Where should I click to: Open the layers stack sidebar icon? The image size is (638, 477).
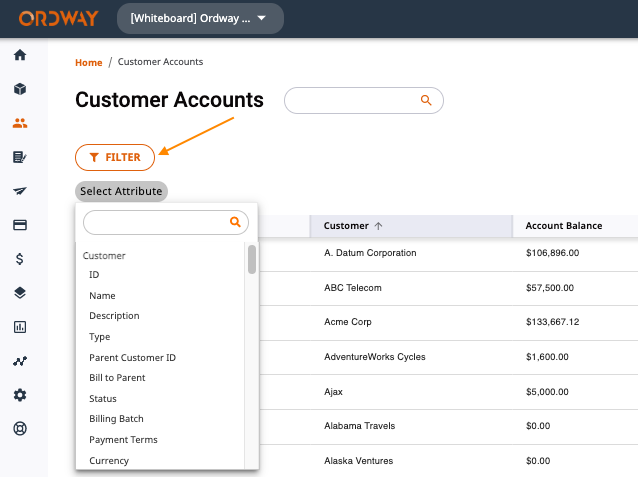coord(20,293)
